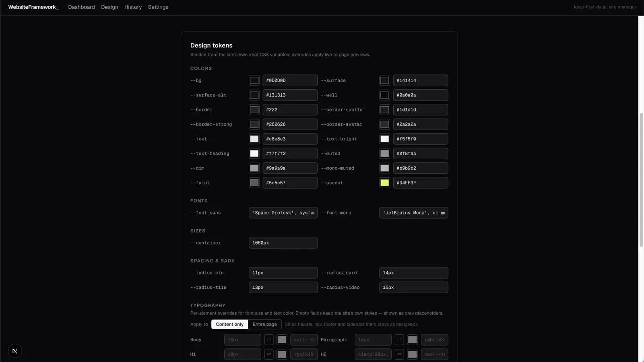644x362 pixels.
Task: Open the H2 text color swatch
Action: click(x=412, y=354)
